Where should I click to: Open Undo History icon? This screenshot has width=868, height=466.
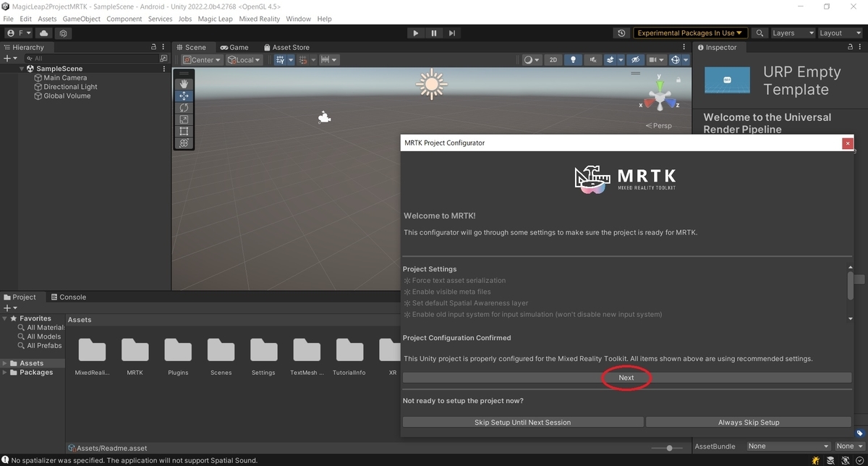(x=621, y=33)
